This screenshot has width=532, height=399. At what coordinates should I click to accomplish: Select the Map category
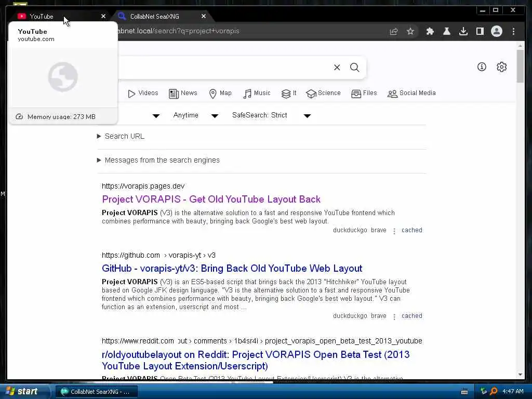[220, 94]
